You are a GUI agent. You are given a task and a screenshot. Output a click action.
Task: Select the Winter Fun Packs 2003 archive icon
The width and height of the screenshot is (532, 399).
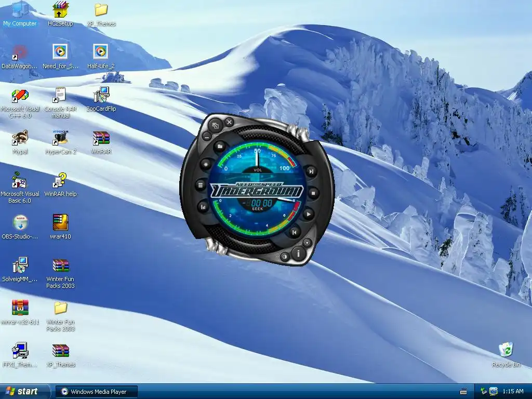(60, 274)
